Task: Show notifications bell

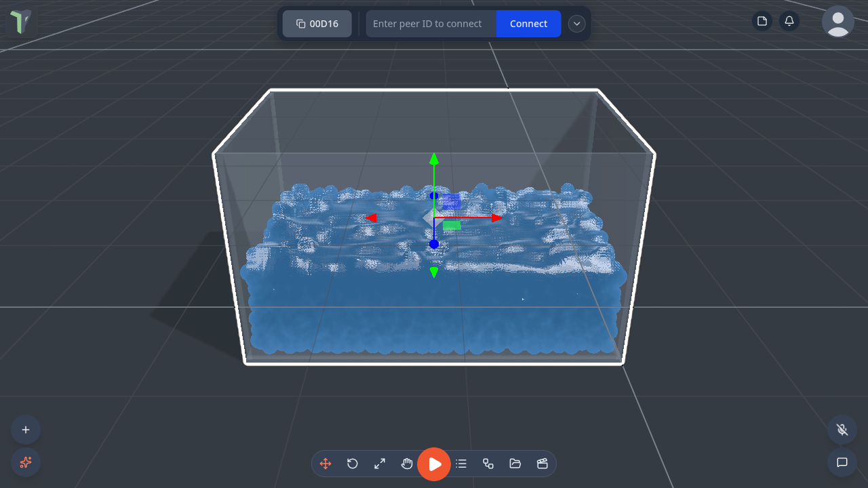Action: pos(789,21)
